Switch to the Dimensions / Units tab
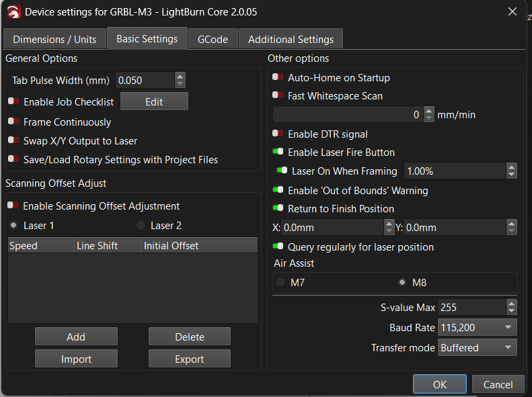This screenshot has height=397, width=532. (x=54, y=39)
